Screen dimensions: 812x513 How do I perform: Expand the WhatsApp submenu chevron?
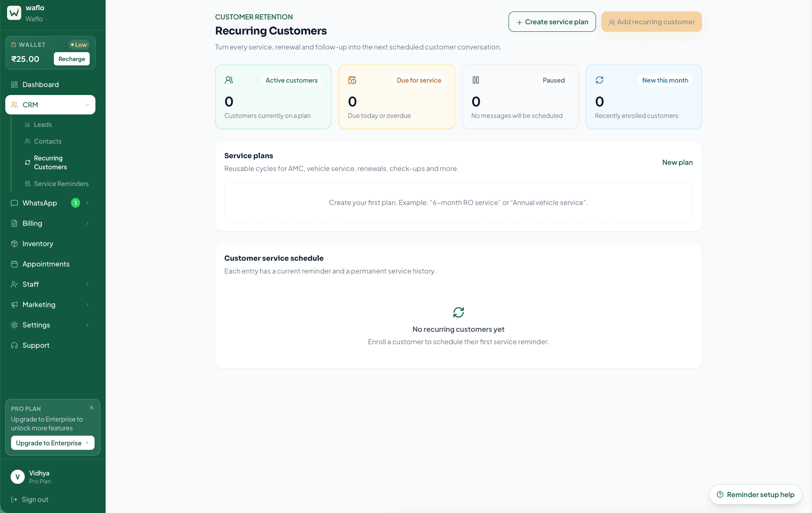87,203
